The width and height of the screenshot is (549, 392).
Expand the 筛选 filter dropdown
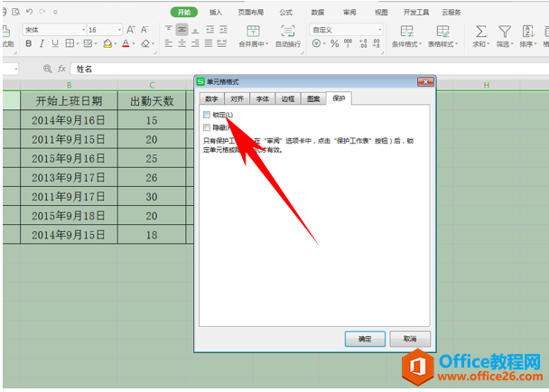512,44
